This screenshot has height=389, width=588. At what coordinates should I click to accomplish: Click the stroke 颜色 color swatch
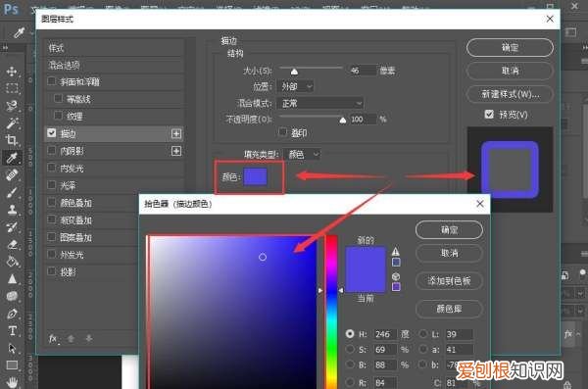point(256,176)
